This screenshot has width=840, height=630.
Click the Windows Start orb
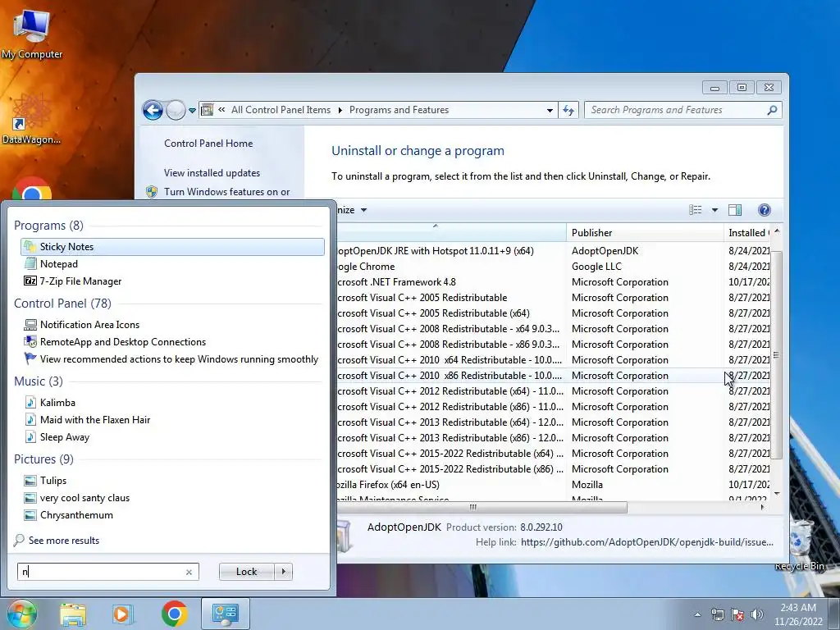click(21, 614)
